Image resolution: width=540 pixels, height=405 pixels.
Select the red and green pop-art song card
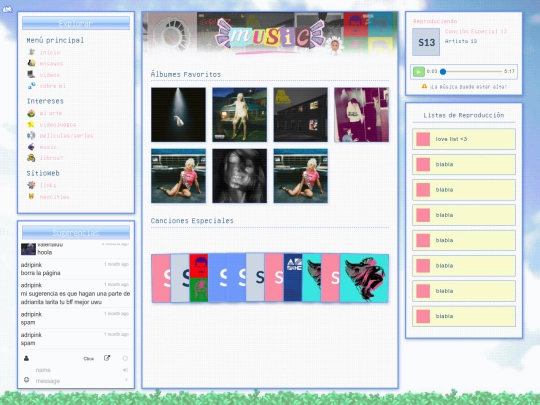tap(199, 278)
